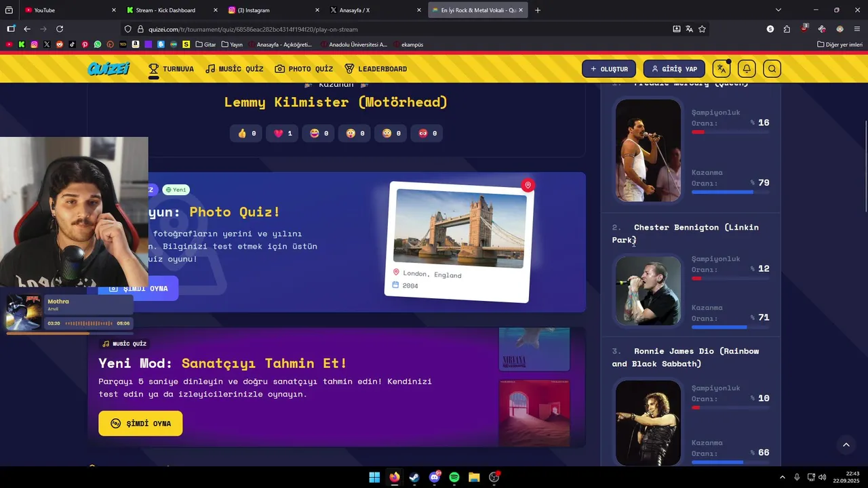Screen dimensions: 868x488
Task: Open Steam from the taskbar
Action: [414, 477]
